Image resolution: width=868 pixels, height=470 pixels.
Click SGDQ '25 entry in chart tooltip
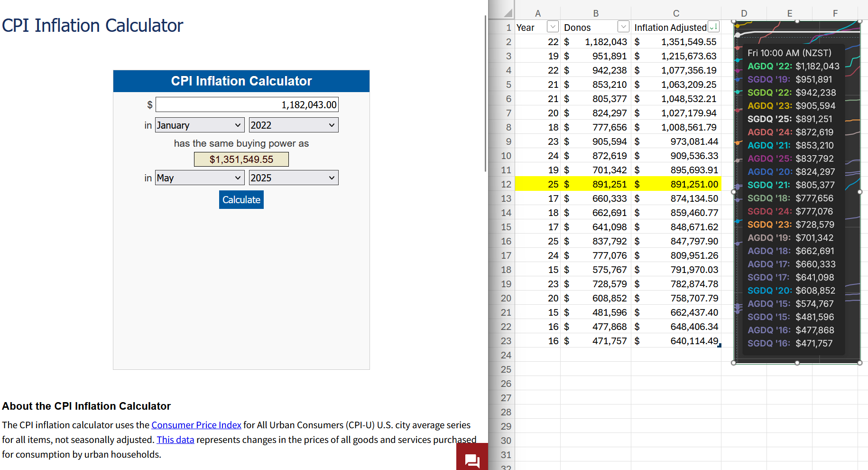tap(790, 119)
